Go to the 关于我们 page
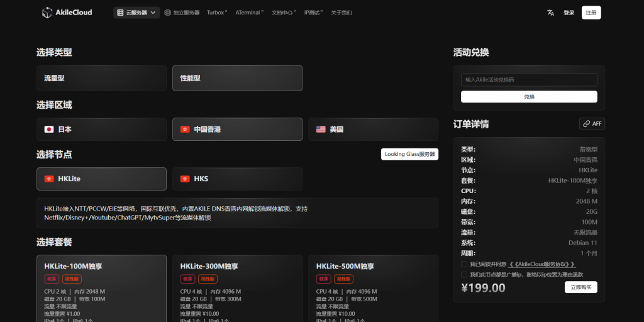Viewport: 644px width, 322px height. 341,13
